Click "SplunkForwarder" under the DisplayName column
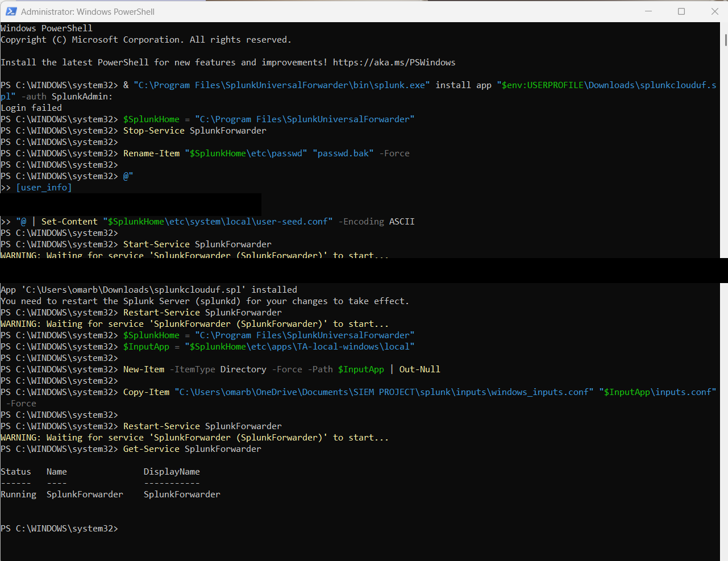This screenshot has width=728, height=561. pos(182,494)
